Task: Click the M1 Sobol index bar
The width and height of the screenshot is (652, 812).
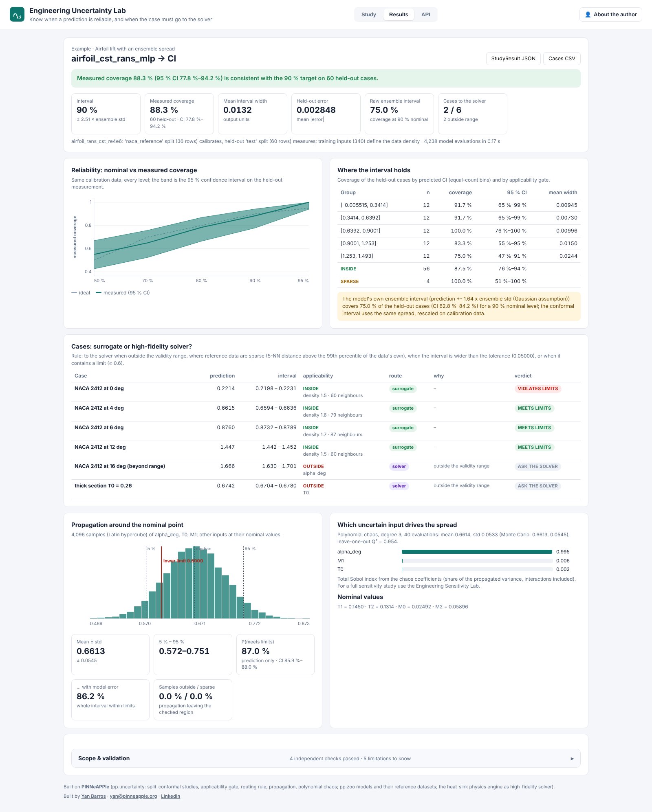Action: pyautogui.click(x=477, y=561)
